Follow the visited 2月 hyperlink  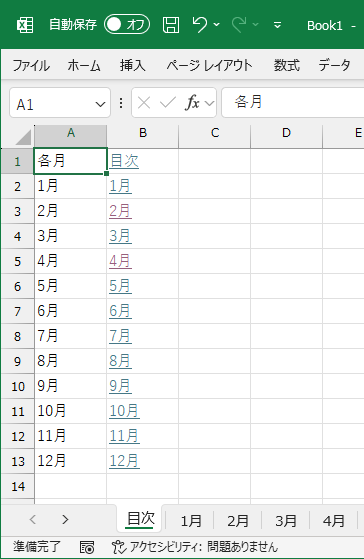click(120, 211)
